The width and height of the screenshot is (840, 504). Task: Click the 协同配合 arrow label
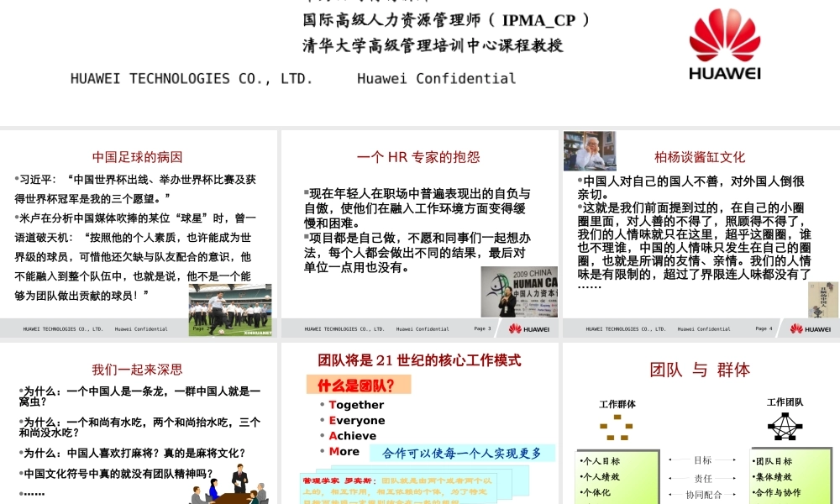[704, 495]
